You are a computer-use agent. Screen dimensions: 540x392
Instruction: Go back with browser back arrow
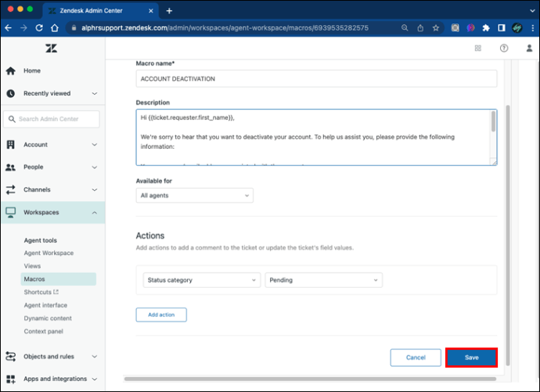pos(9,28)
